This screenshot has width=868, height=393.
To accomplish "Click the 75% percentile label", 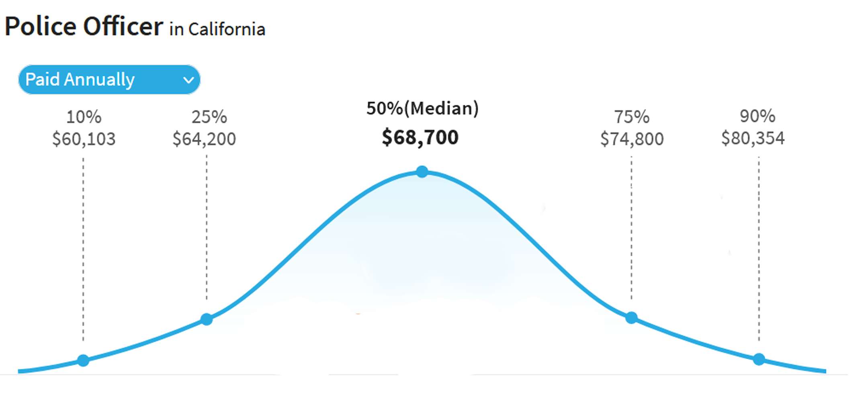I will pos(632,117).
